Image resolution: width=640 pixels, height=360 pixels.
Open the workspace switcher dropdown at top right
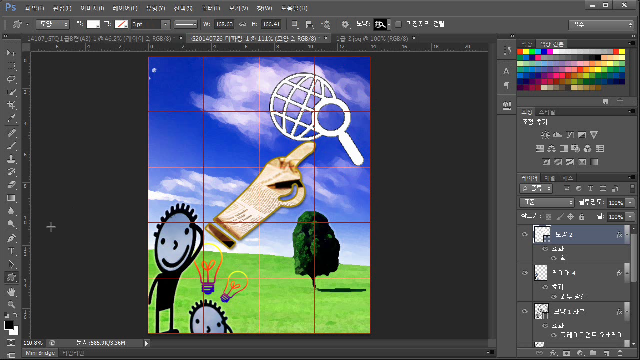click(601, 24)
